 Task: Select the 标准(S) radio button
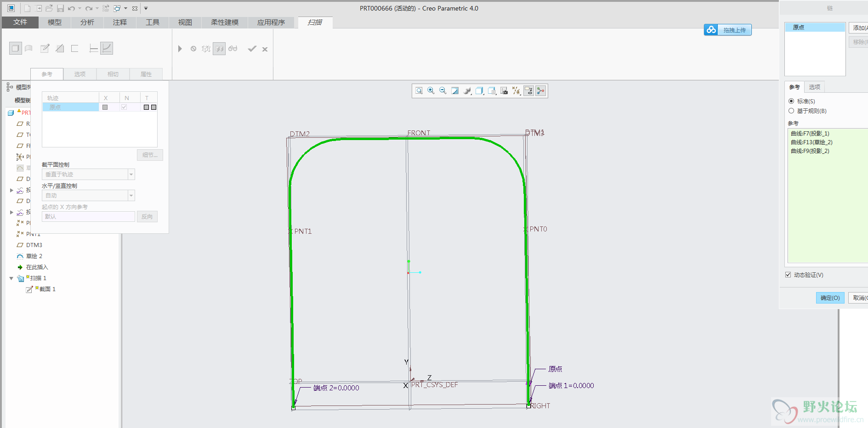coord(791,101)
